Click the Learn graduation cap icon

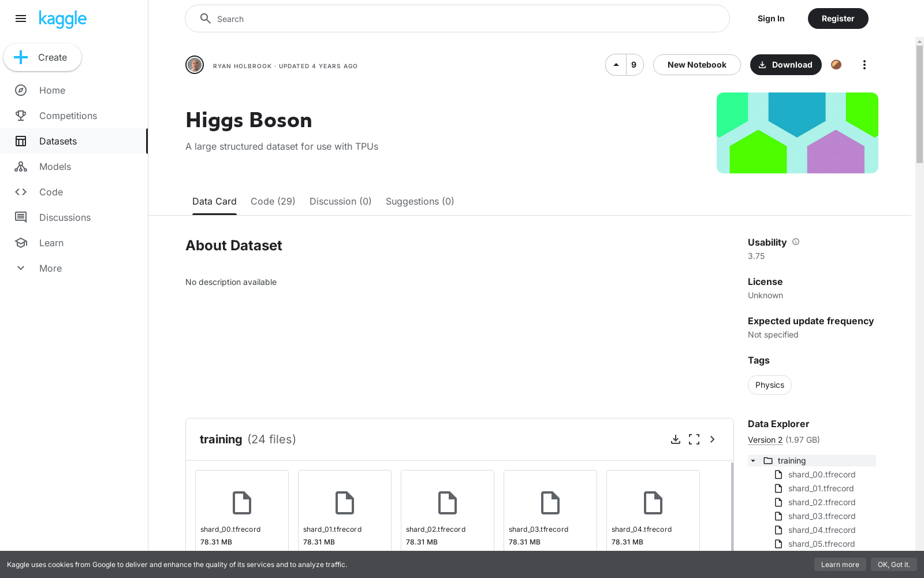pos(21,243)
